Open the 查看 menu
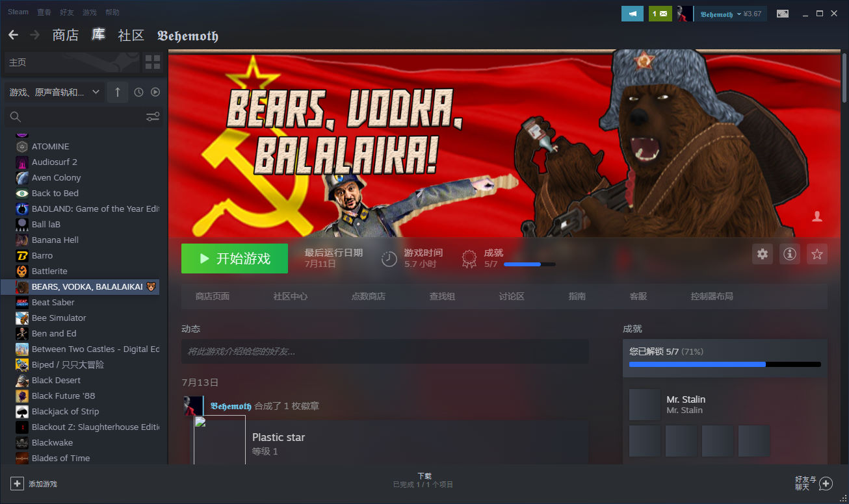This screenshot has height=504, width=849. tap(44, 12)
